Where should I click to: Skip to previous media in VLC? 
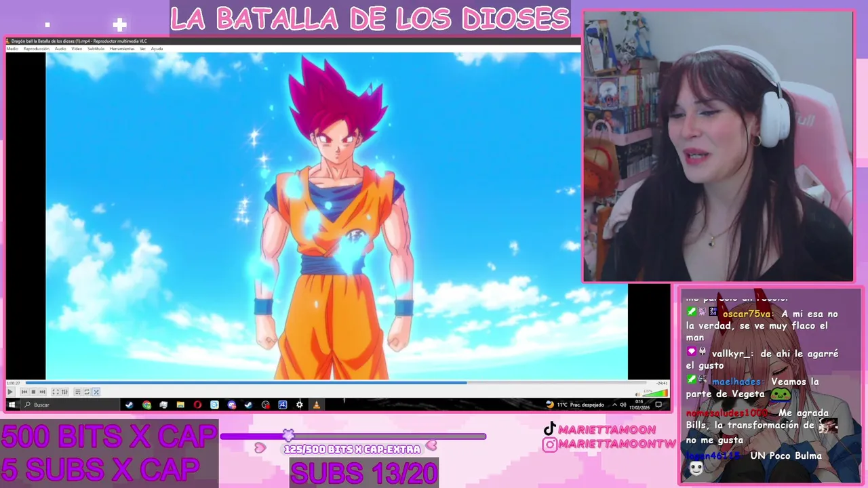(x=24, y=392)
